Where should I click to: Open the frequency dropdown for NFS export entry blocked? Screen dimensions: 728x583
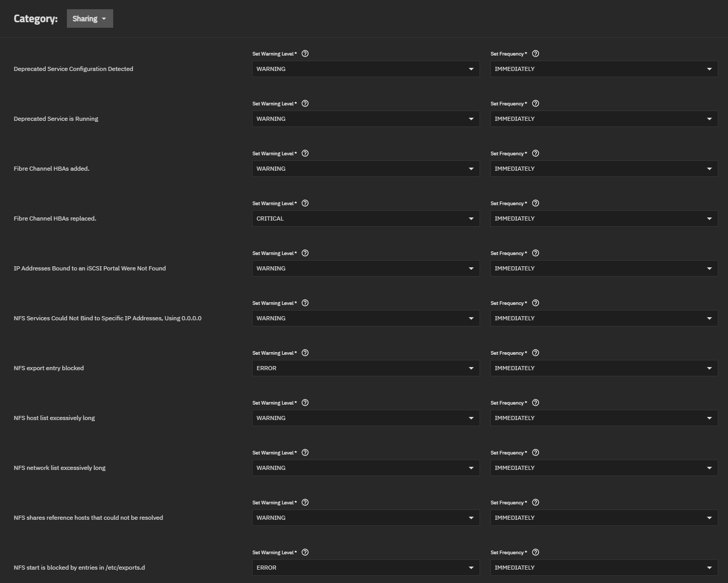[603, 368]
